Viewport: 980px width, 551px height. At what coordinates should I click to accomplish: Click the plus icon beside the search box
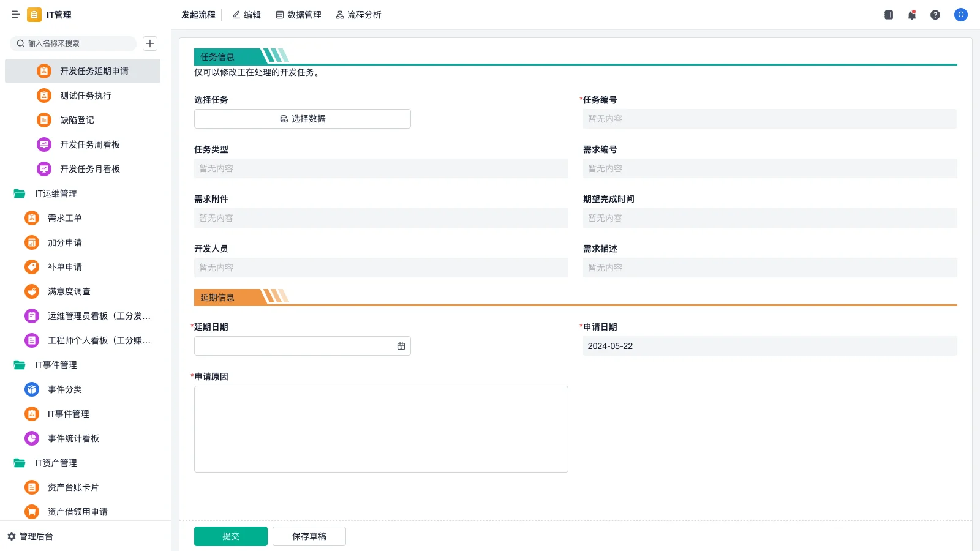coord(150,43)
